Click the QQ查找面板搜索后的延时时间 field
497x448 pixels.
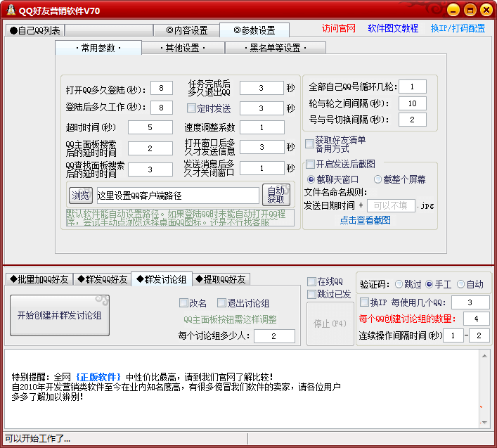point(150,169)
